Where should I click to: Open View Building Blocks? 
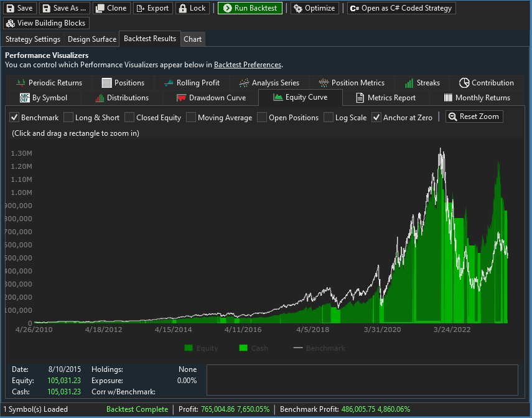click(x=47, y=23)
